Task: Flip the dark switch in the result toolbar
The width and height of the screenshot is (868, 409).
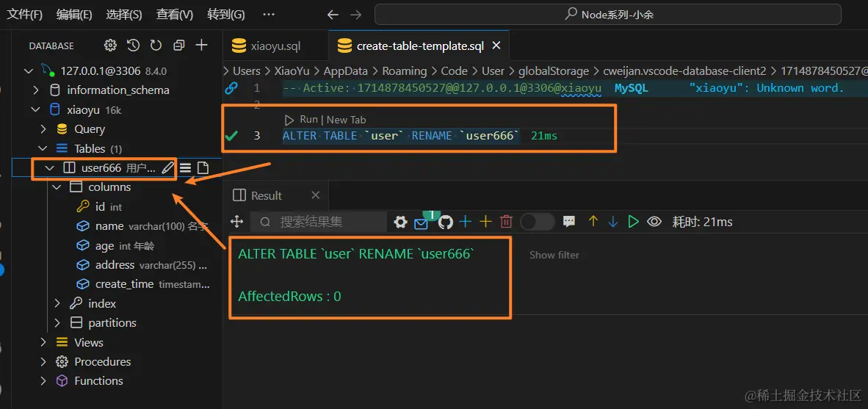Action: click(538, 222)
